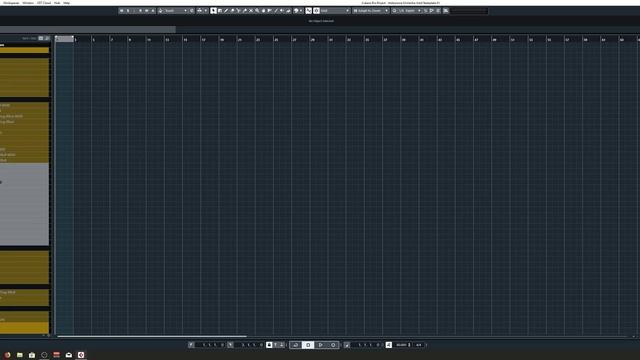Click the second track list header icon

pos(47,38)
